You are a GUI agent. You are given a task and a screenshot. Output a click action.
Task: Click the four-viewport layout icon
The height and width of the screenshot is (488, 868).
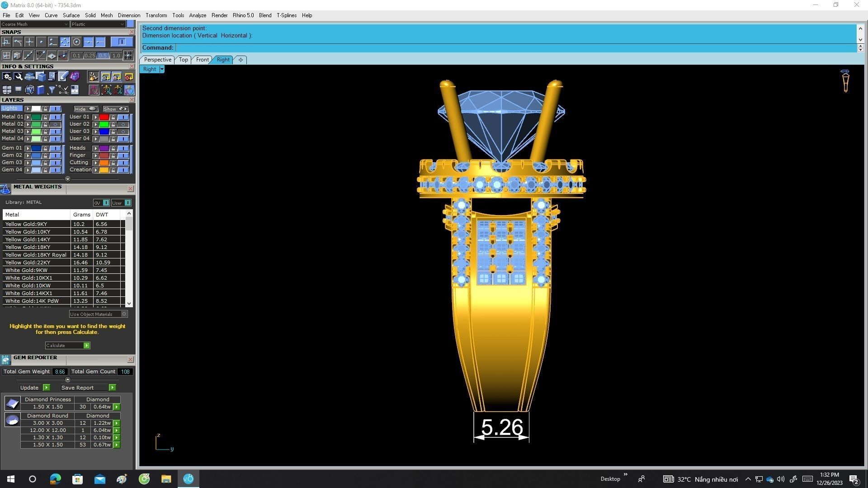pyautogui.click(x=7, y=90)
